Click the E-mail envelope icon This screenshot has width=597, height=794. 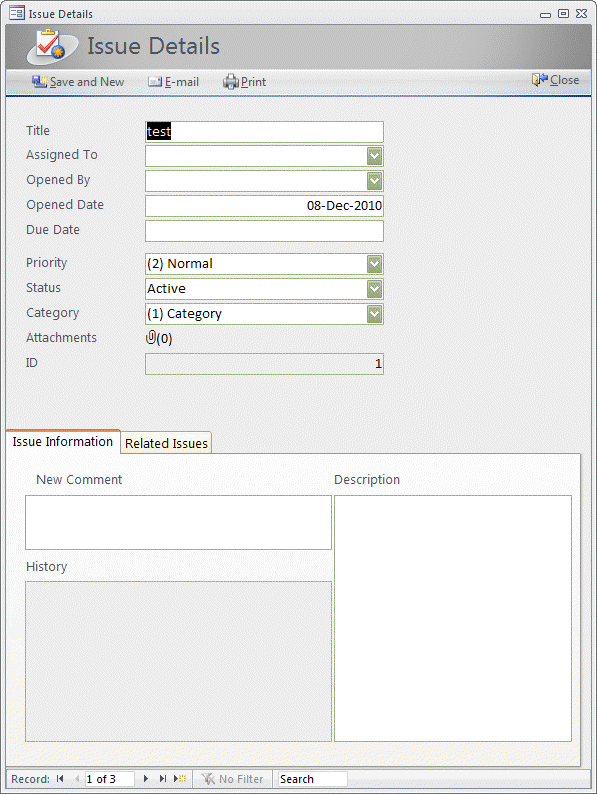(x=155, y=82)
